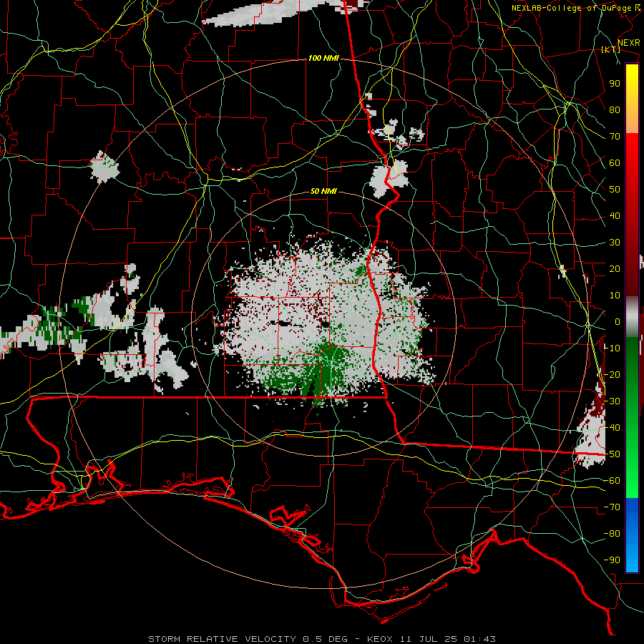This screenshot has width=644, height=644.
Task: Click the positive 30 scale value
Action: pyautogui.click(x=615, y=243)
